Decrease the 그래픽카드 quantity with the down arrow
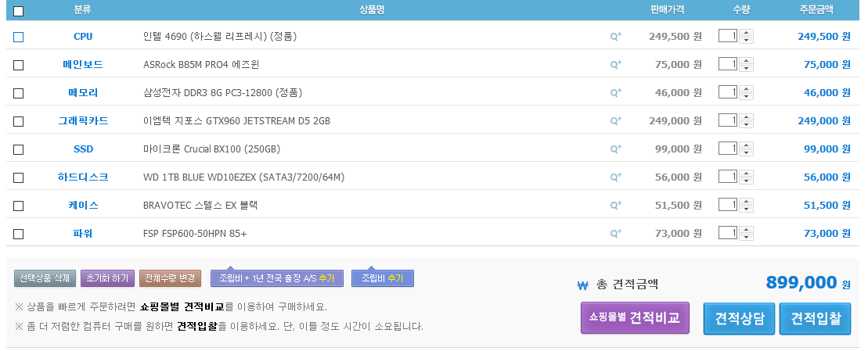This screenshot has height=351, width=868. click(746, 124)
